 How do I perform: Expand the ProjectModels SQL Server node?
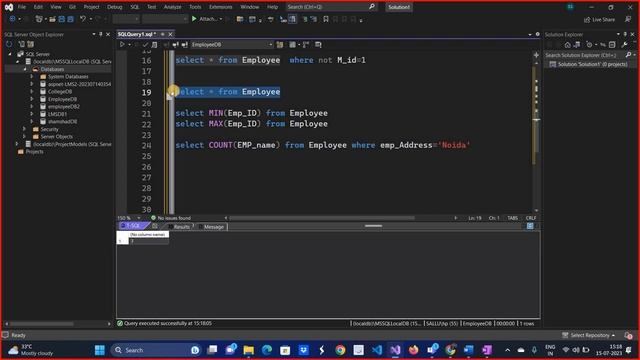tap(17, 144)
